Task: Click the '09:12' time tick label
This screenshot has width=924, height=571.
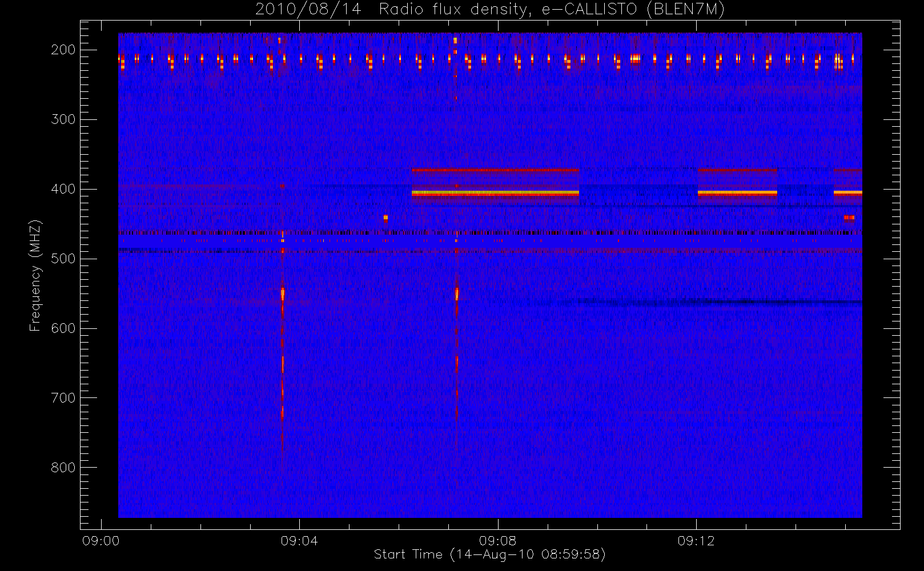Action: coord(696,541)
